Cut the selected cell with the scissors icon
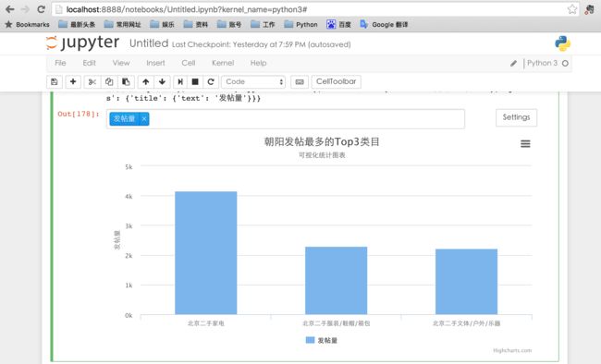The width and height of the screenshot is (601, 364). pyautogui.click(x=92, y=81)
